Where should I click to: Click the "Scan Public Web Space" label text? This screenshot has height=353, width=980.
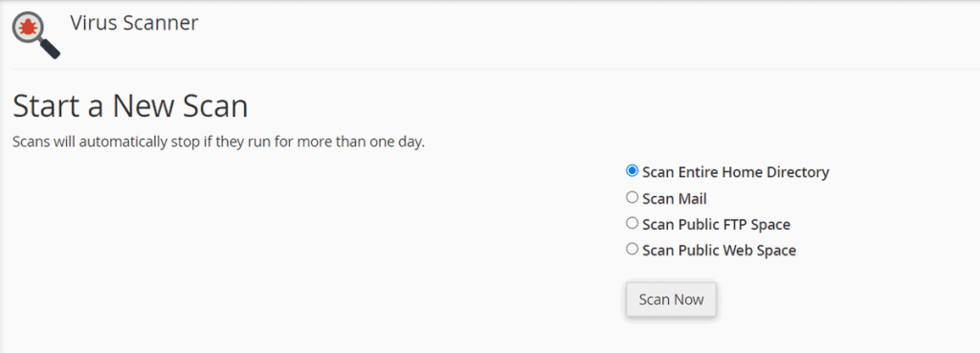[720, 251]
